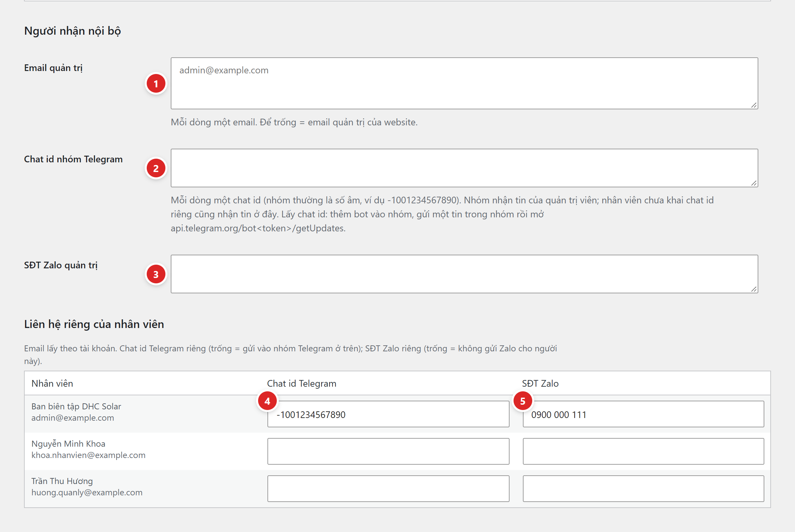Click the SĐT Zalo quản trị textarea
The height and width of the screenshot is (532, 795).
[464, 274]
